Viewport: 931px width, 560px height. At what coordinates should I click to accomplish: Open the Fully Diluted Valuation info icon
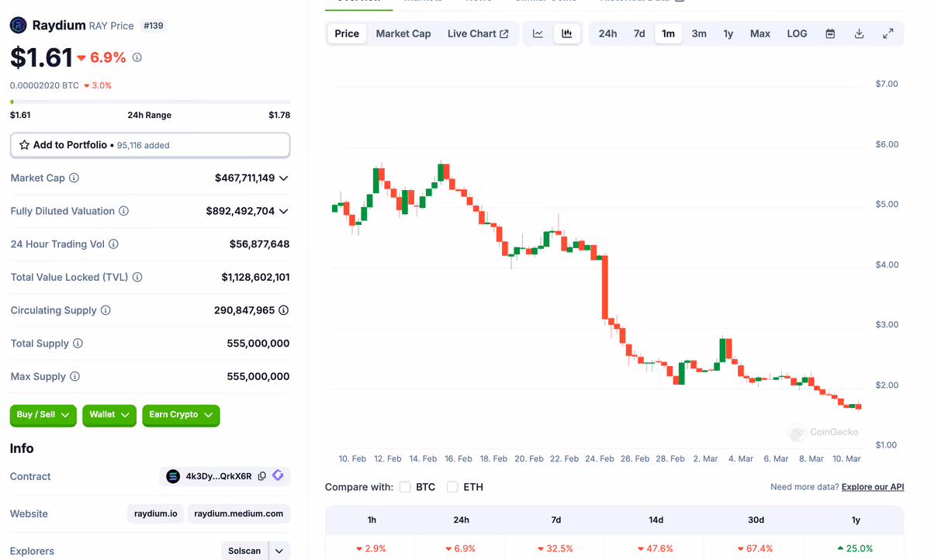tap(124, 211)
